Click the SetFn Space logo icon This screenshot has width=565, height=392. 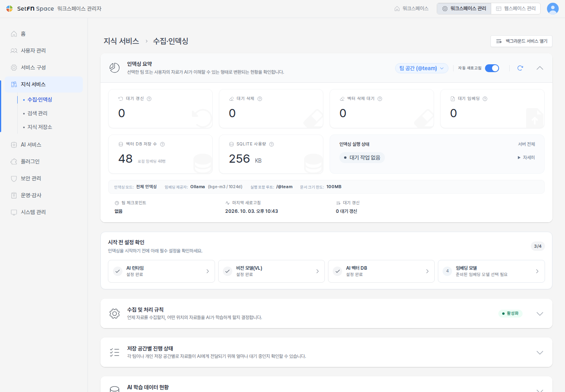9,9
